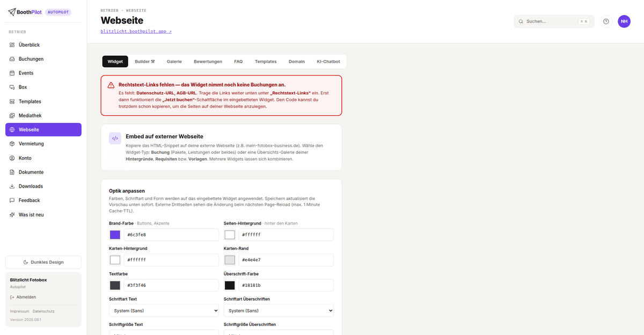
Task: Click the red warning triangle icon
Action: (111, 85)
